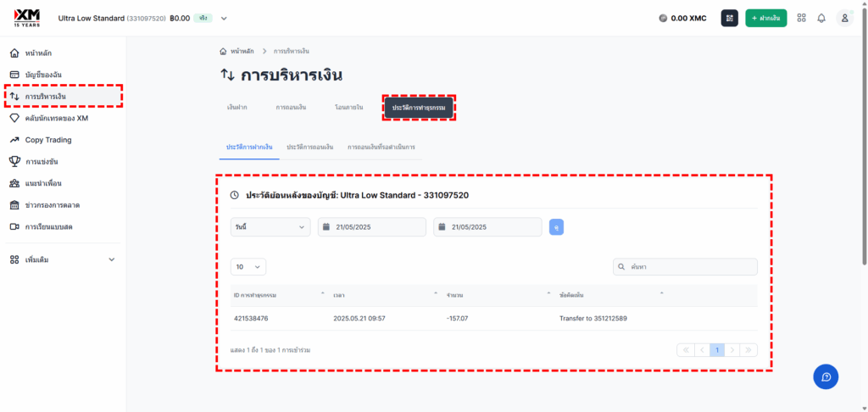Click green ฝากเงิน deposit button
868x412 pixels.
[x=766, y=19]
